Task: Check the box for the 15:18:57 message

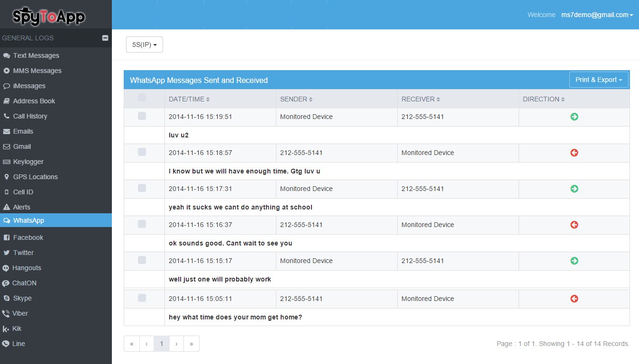Action: pyautogui.click(x=142, y=152)
